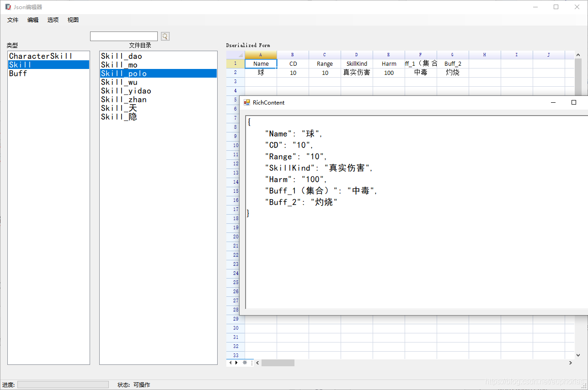588x390 pixels.
Task: Click the select-all corner of spreadsheet
Action: (x=235, y=55)
